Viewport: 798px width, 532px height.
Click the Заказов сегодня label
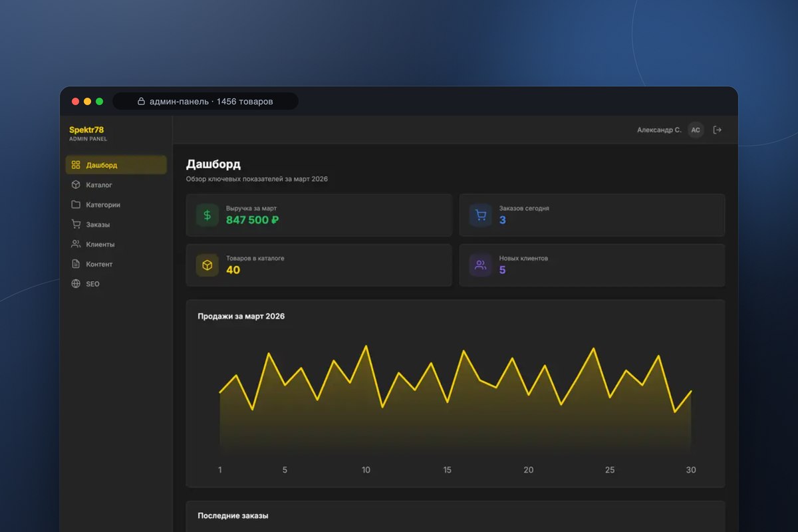tap(524, 208)
